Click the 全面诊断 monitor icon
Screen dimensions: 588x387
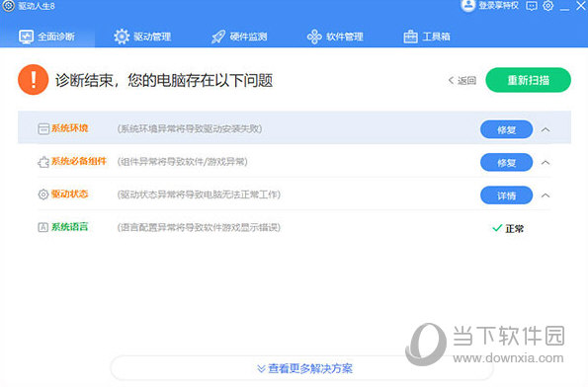(26, 37)
